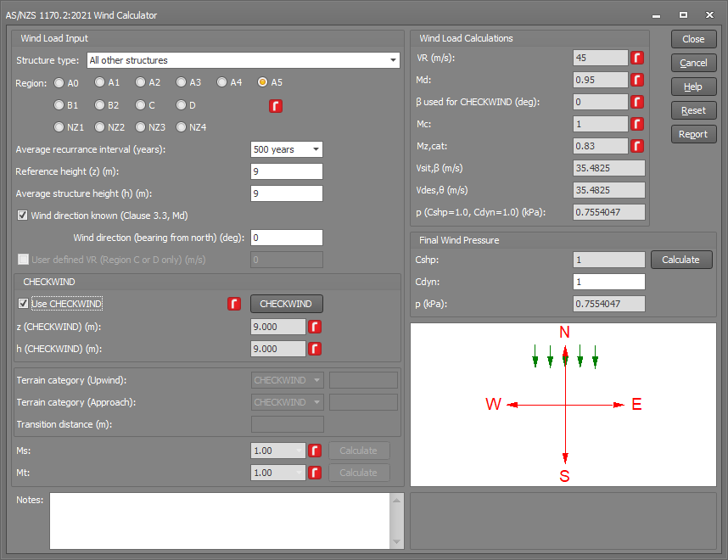This screenshot has height=560, width=728.
Task: Select New Zealand region NZ1
Action: point(59,126)
